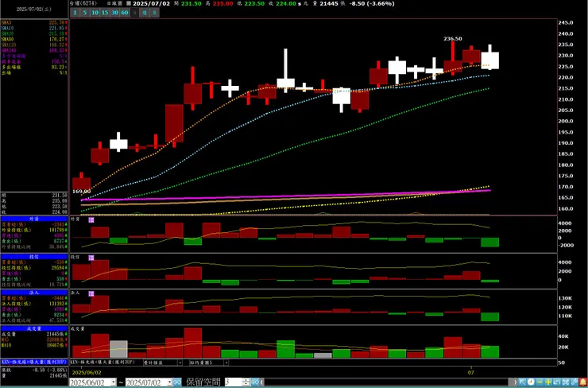Image resolution: width=588 pixels, height=388 pixels.
Task: Switch to the 60-minute timeframe
Action: click(125, 13)
